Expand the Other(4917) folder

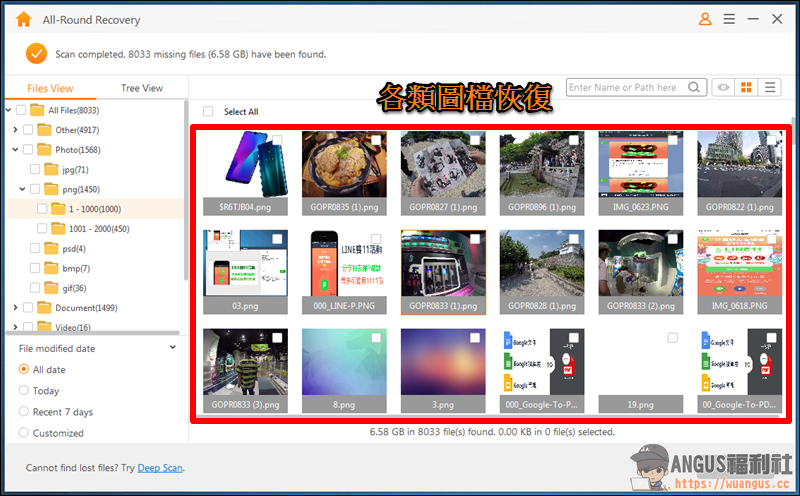click(x=15, y=130)
